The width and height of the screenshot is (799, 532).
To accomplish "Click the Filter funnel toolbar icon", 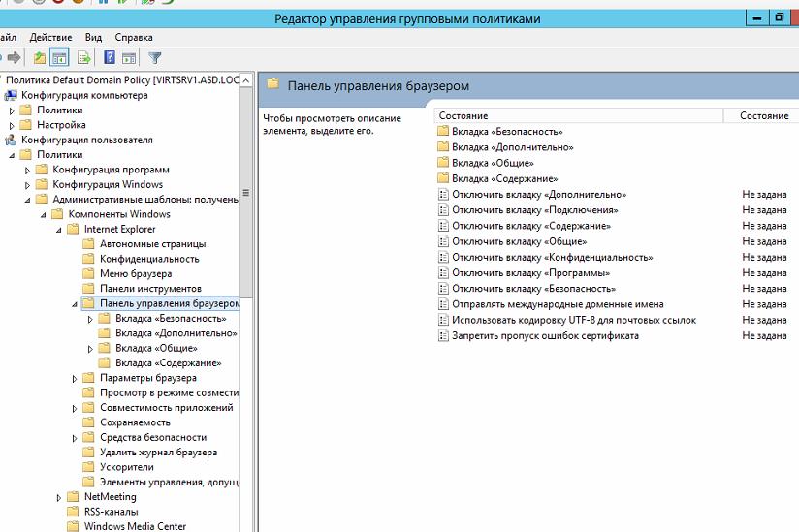I will coord(154,58).
